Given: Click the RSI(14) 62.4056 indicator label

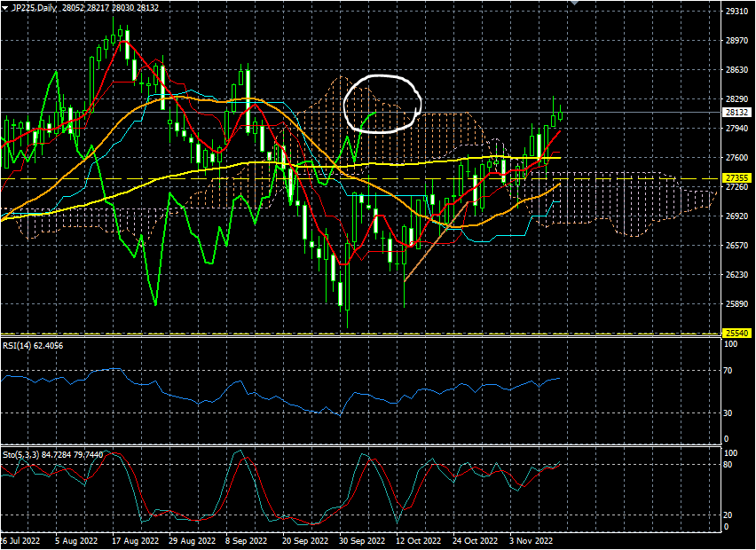Looking at the screenshot, I should (33, 346).
